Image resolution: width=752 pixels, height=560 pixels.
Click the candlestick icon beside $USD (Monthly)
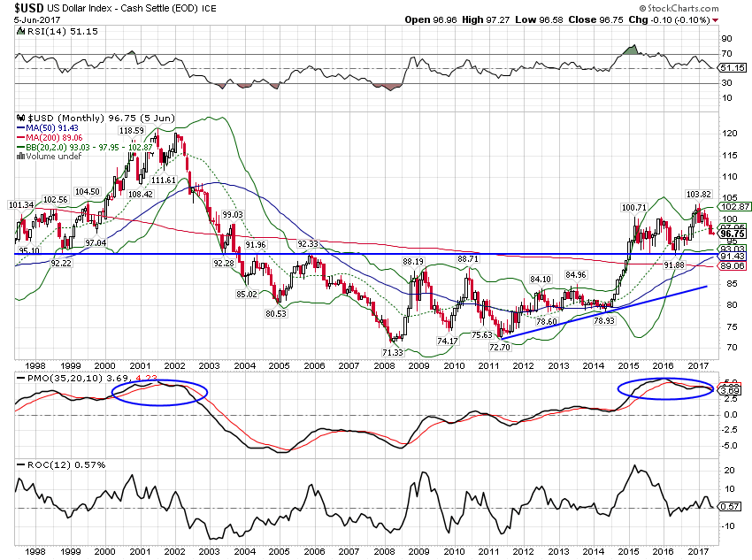(20, 118)
